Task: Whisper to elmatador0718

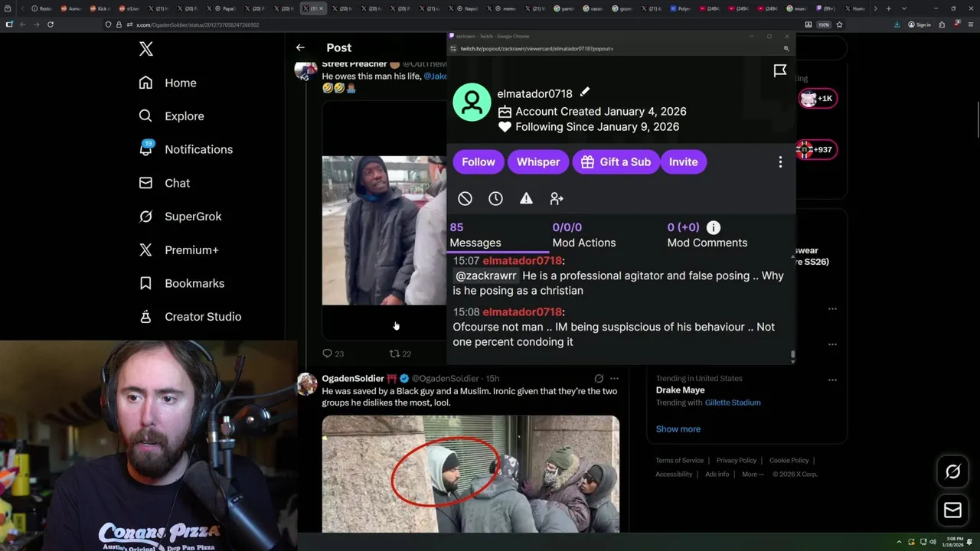Action: coord(538,162)
